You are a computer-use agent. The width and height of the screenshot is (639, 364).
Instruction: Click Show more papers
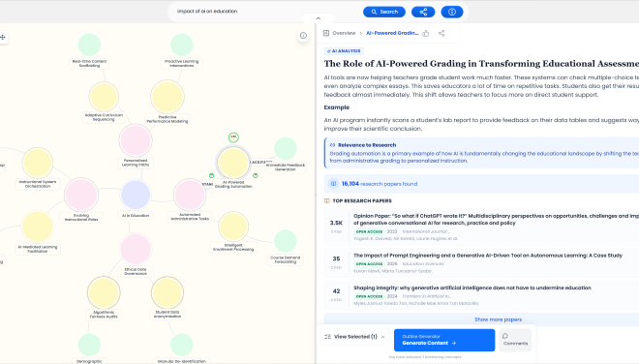498,319
